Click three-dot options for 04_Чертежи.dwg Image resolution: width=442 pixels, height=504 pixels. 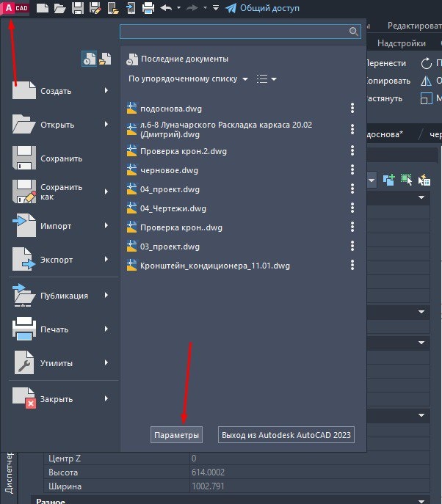(x=352, y=208)
